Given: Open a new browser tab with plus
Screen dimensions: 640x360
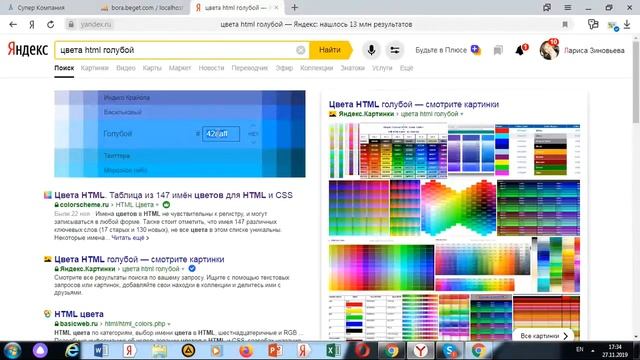Looking at the screenshot, I should 294,7.
